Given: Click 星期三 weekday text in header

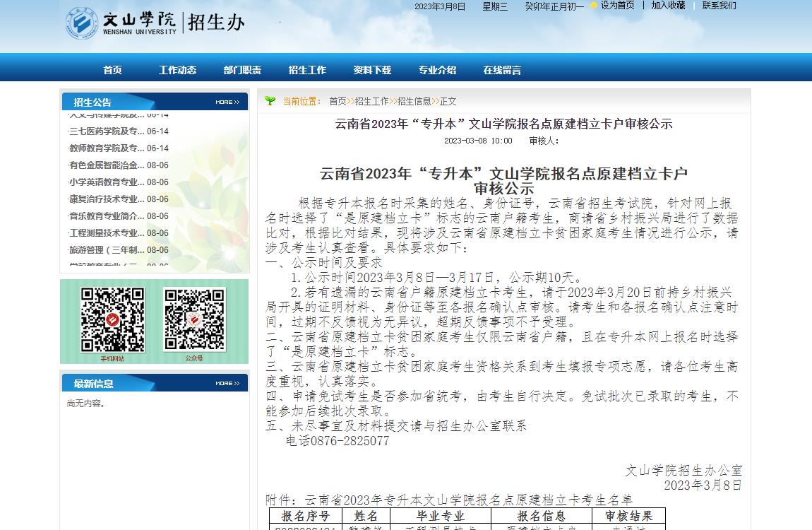Looking at the screenshot, I should (x=495, y=7).
